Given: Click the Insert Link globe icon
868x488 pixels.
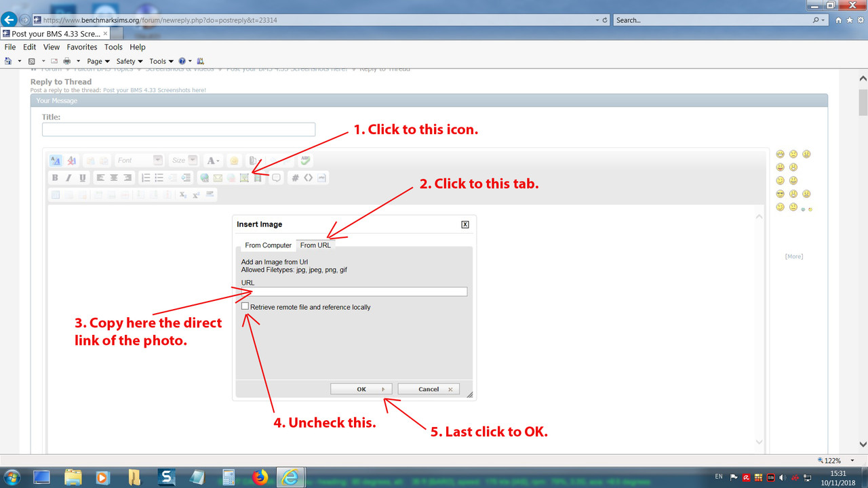Looking at the screenshot, I should click(x=204, y=178).
